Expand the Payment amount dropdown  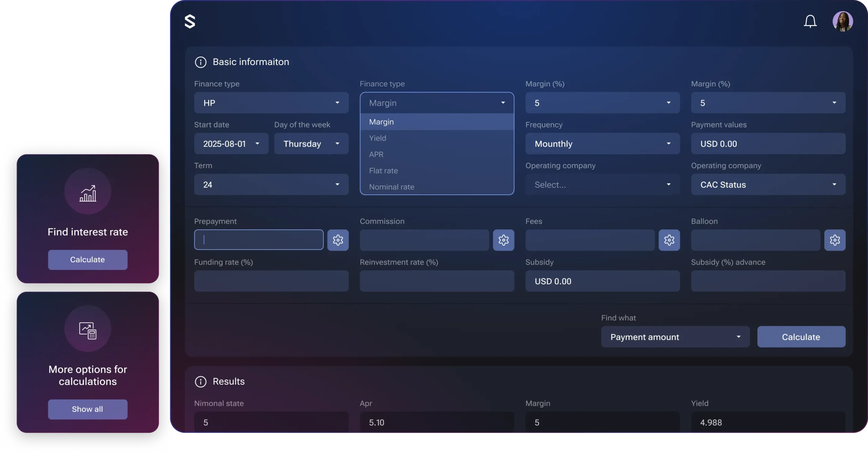click(x=675, y=337)
